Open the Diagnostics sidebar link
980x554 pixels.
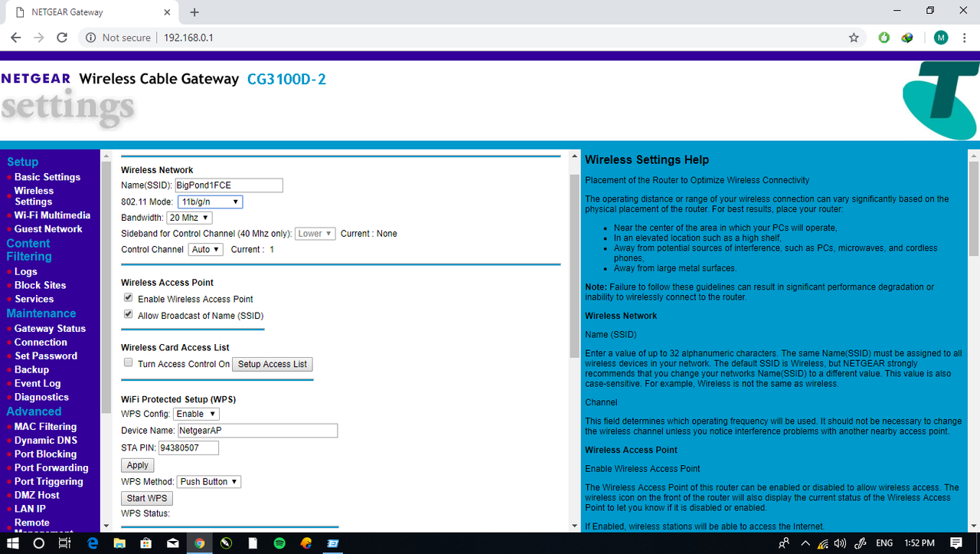pos(41,398)
